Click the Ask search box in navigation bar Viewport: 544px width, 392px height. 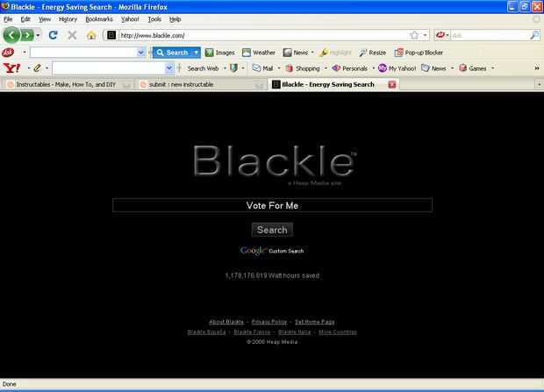[x=490, y=35]
